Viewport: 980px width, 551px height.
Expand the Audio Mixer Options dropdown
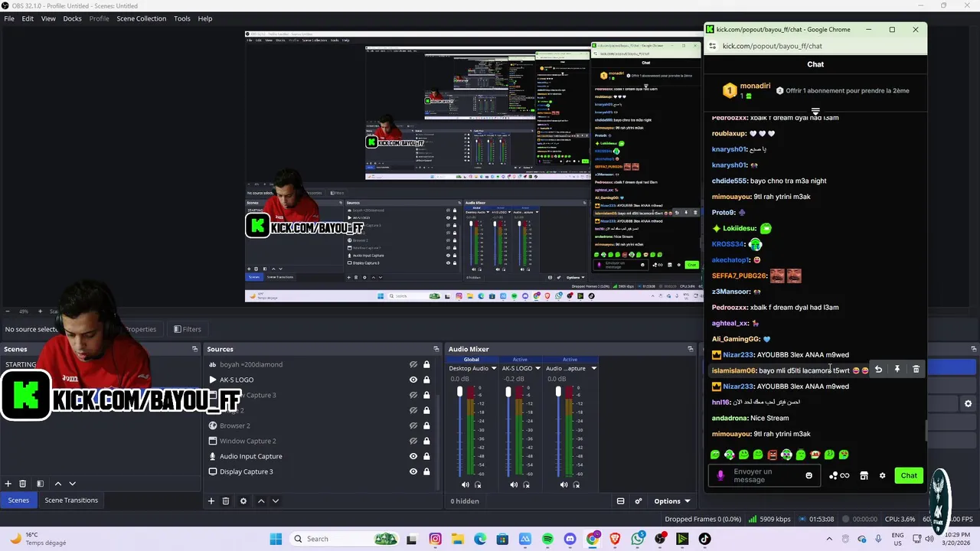[x=672, y=501]
